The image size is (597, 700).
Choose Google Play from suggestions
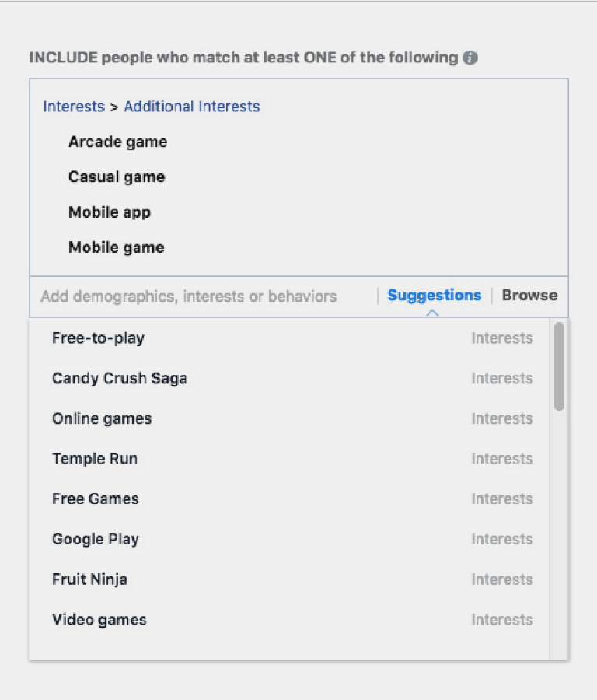pyautogui.click(x=96, y=539)
